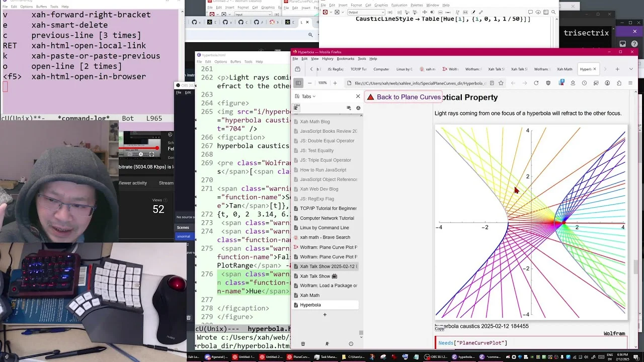Close the Tabs sidebar panel

[x=358, y=97]
